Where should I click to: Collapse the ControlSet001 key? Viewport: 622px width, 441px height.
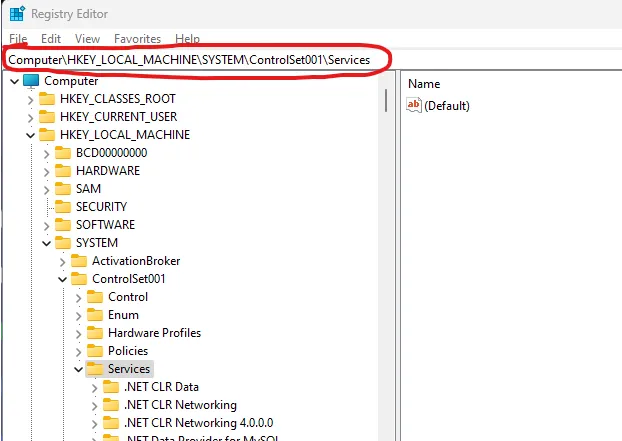(62, 279)
